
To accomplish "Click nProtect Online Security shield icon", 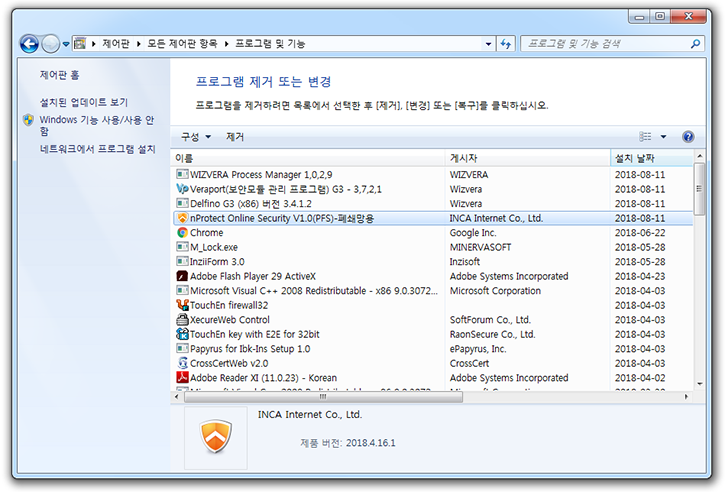I will [182, 218].
